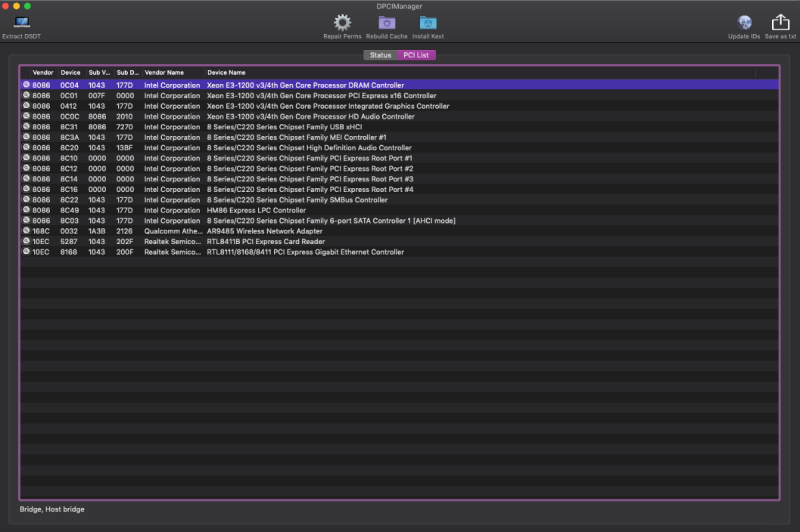Switch to the Status tab
The width and height of the screenshot is (800, 532).
(380, 55)
